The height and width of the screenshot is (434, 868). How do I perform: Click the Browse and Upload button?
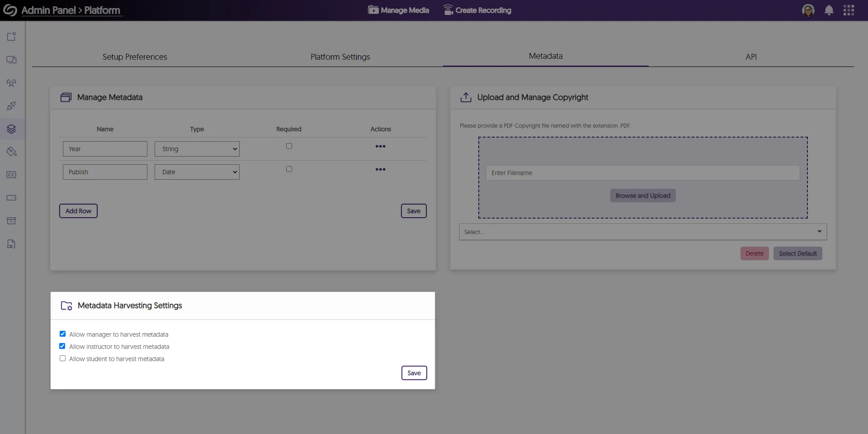click(642, 196)
